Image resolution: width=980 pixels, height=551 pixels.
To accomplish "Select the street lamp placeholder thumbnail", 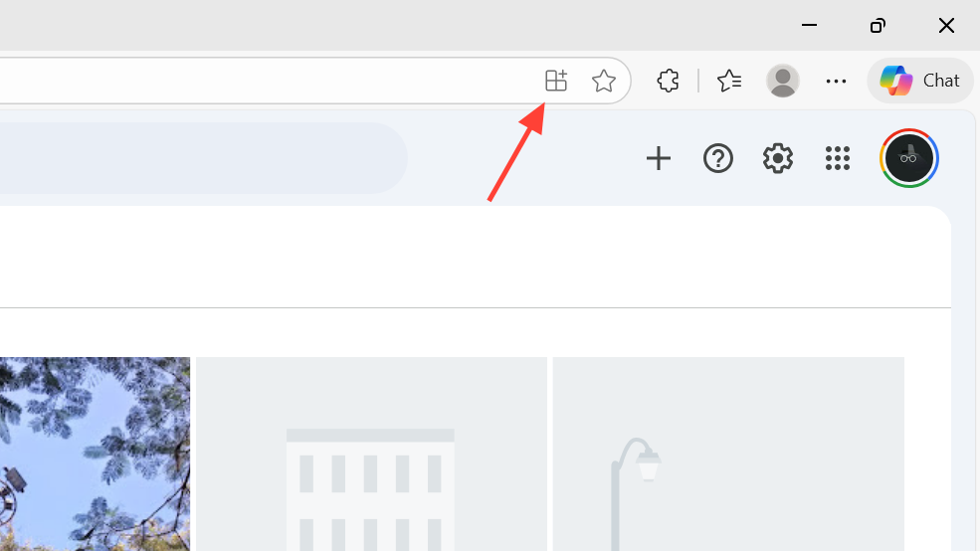I will 728,455.
